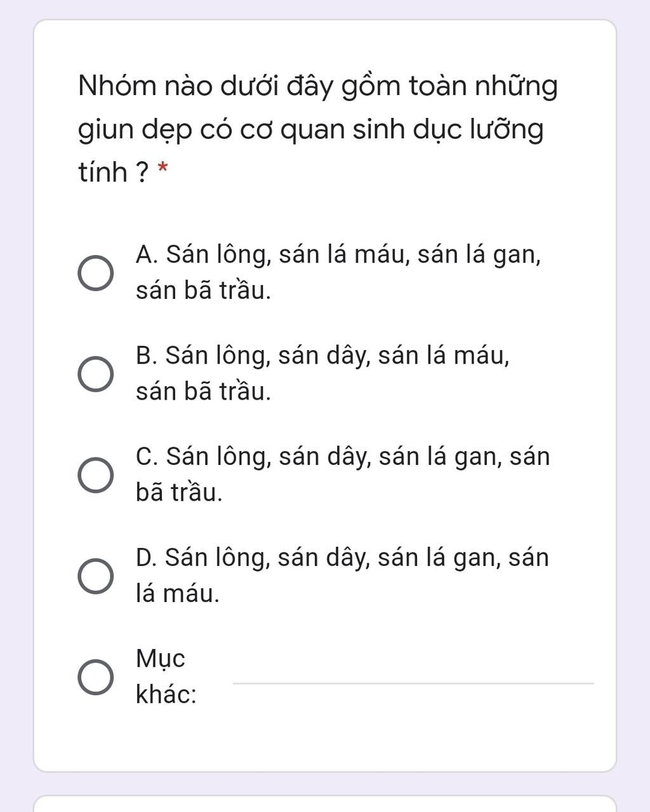Click the 'Mục khác:' label text
Image resolution: width=650 pixels, height=812 pixels.
[x=166, y=677]
